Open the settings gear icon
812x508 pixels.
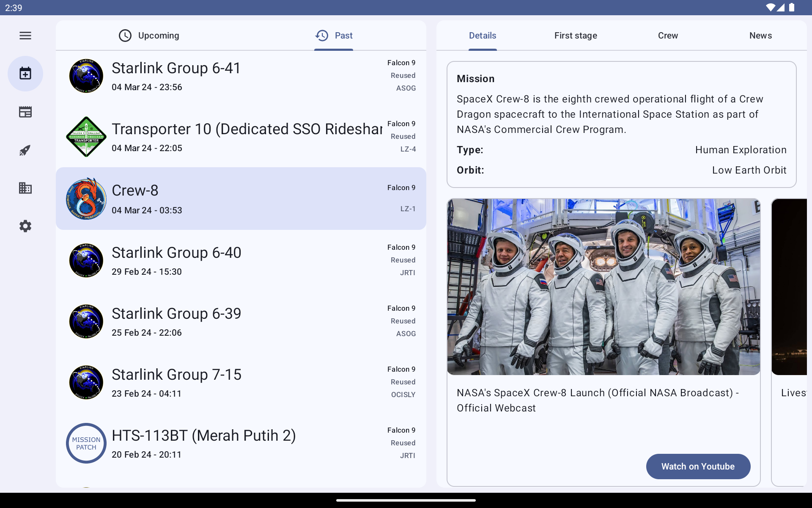pyautogui.click(x=25, y=226)
